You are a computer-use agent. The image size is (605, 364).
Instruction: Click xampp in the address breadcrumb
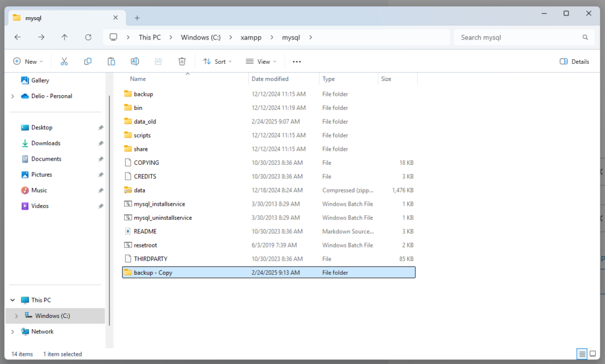[251, 37]
